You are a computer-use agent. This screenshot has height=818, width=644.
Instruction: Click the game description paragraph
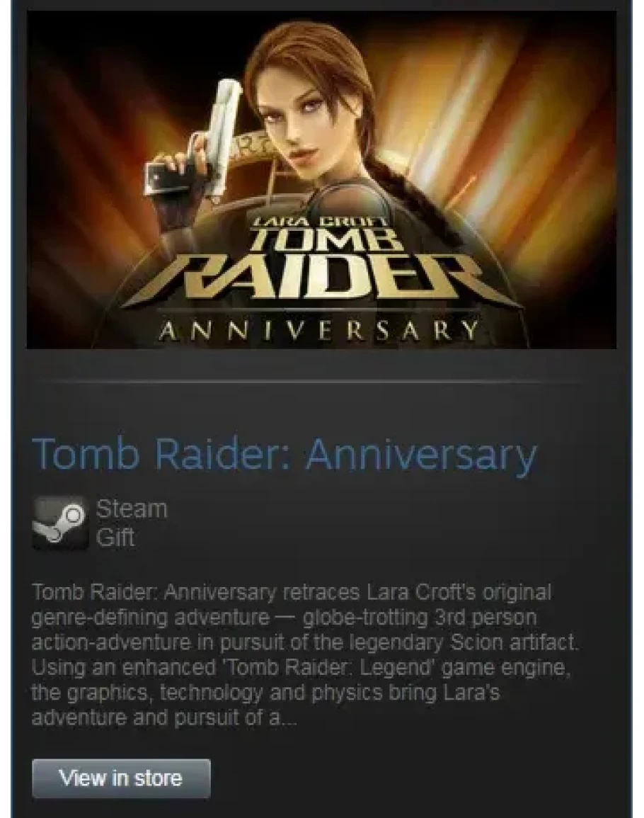[305, 655]
